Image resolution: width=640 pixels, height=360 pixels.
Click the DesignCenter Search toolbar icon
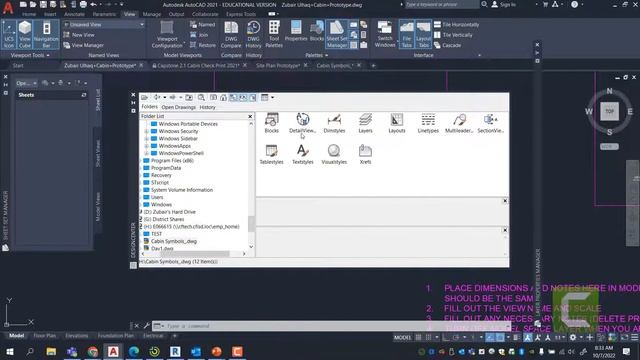coord(201,98)
